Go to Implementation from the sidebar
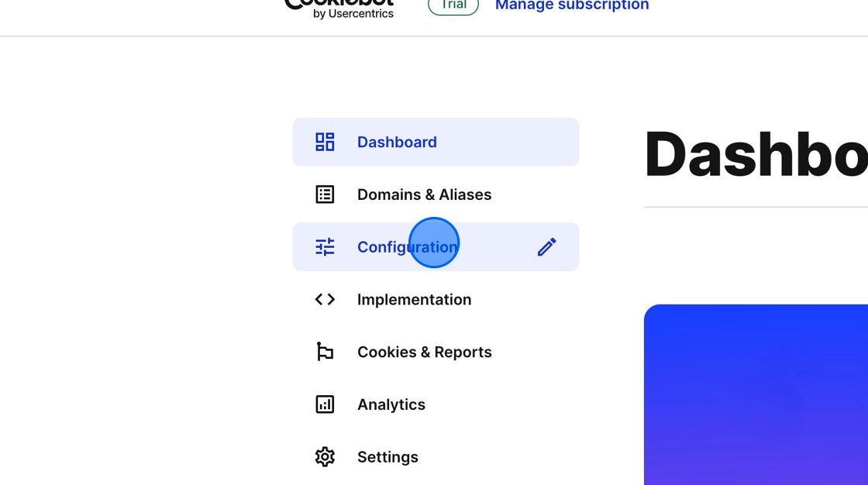This screenshot has height=485, width=868. click(415, 299)
